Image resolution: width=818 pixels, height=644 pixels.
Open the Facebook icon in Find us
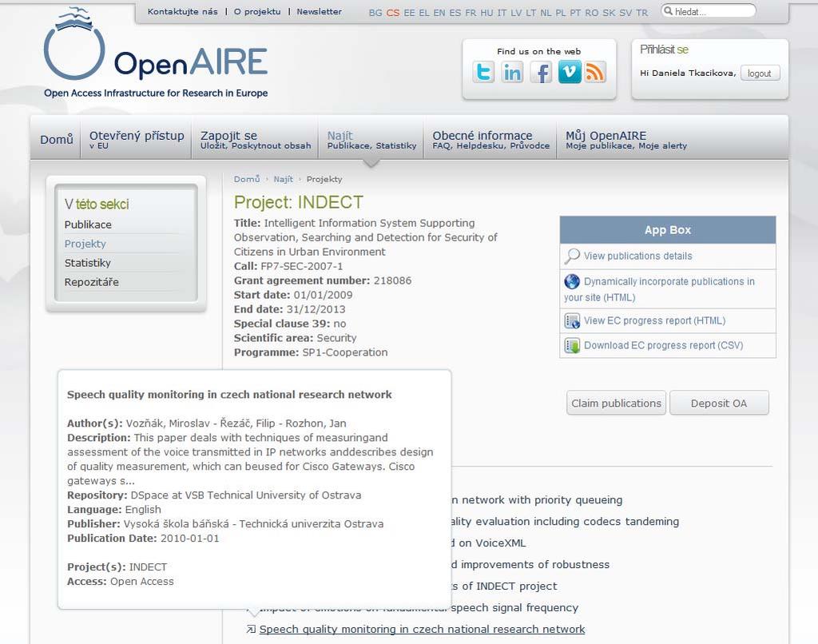541,72
